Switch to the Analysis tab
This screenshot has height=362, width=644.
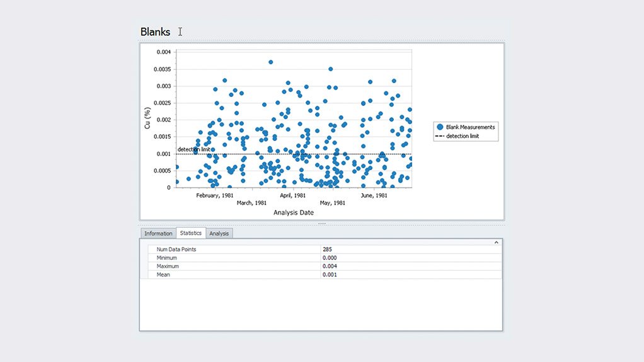click(x=219, y=233)
